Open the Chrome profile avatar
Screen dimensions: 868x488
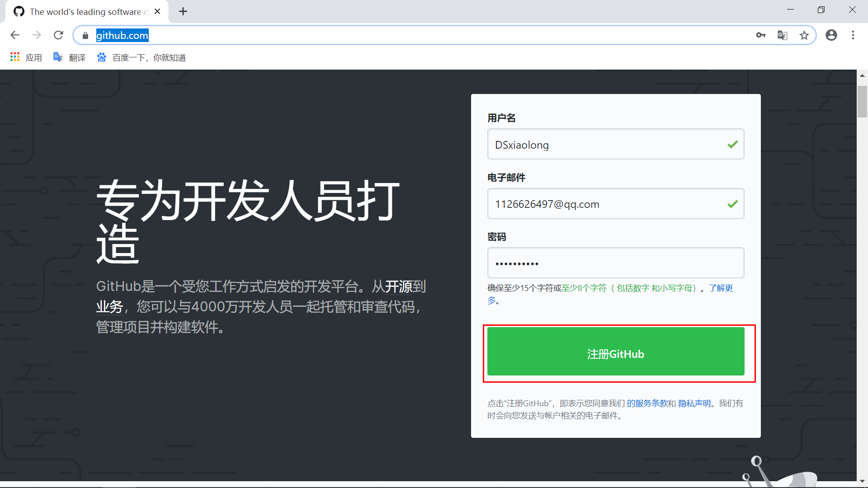point(831,35)
